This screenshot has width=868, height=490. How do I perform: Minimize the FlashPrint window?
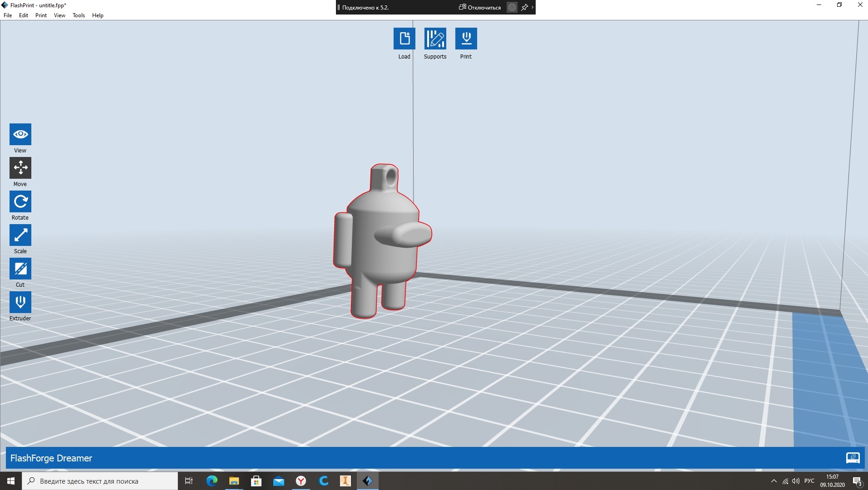coord(819,5)
